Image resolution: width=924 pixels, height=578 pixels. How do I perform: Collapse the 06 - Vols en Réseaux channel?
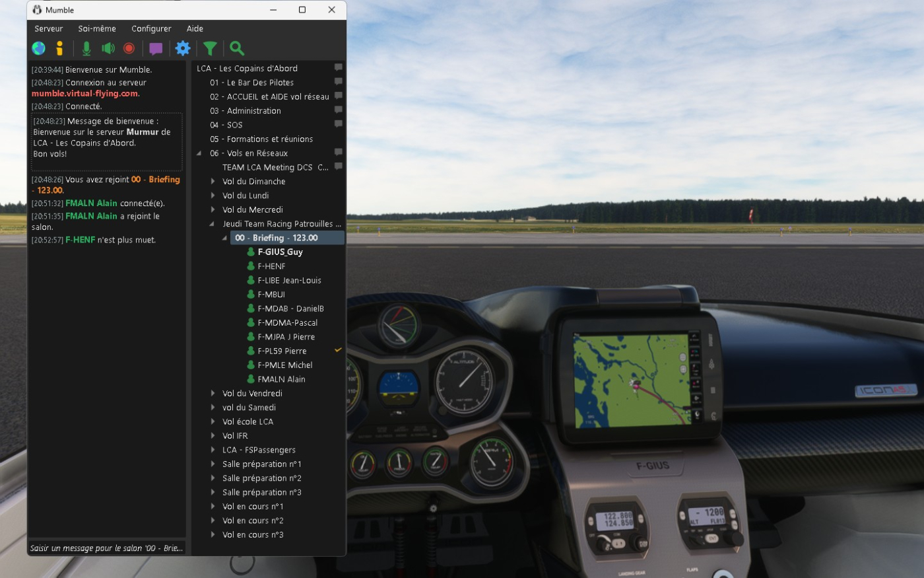click(200, 153)
